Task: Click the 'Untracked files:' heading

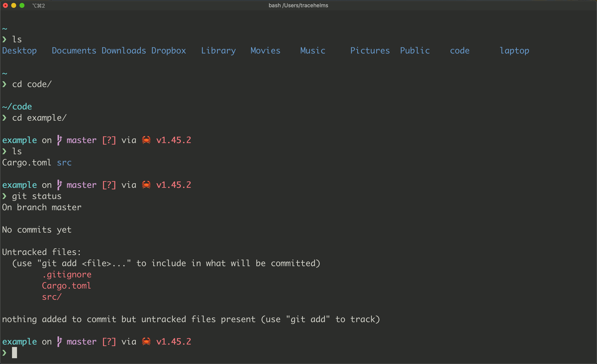Action: pos(41,252)
